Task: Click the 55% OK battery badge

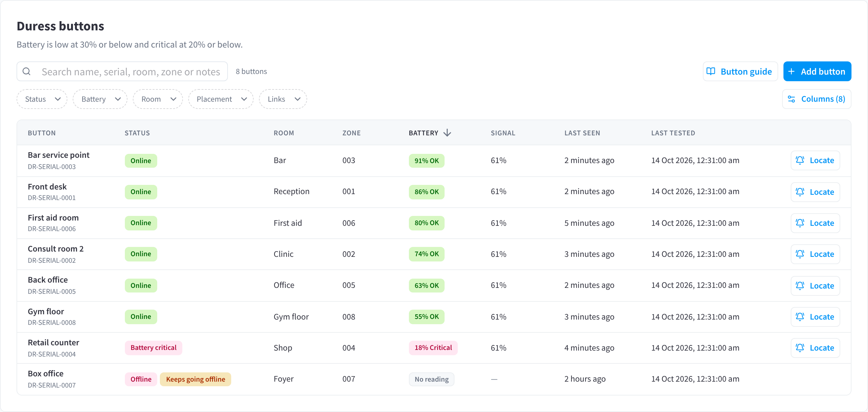Action: [x=427, y=317]
